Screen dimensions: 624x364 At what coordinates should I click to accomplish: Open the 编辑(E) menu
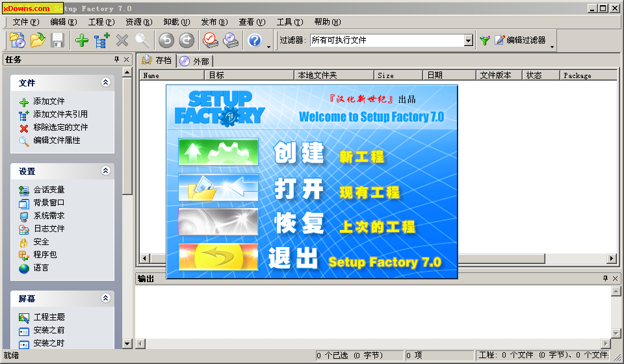click(x=64, y=22)
